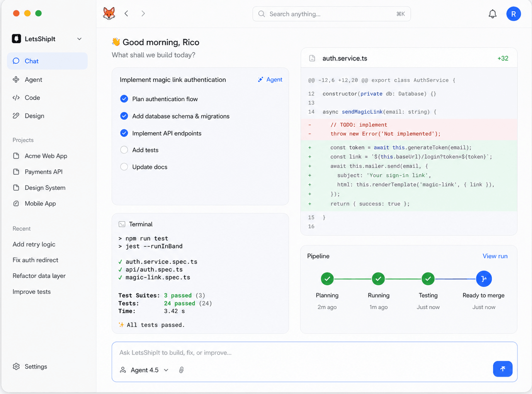Screen dimensions: 532x394
Task: Click the api/auth.spec.ts test result
Action: pos(151,269)
